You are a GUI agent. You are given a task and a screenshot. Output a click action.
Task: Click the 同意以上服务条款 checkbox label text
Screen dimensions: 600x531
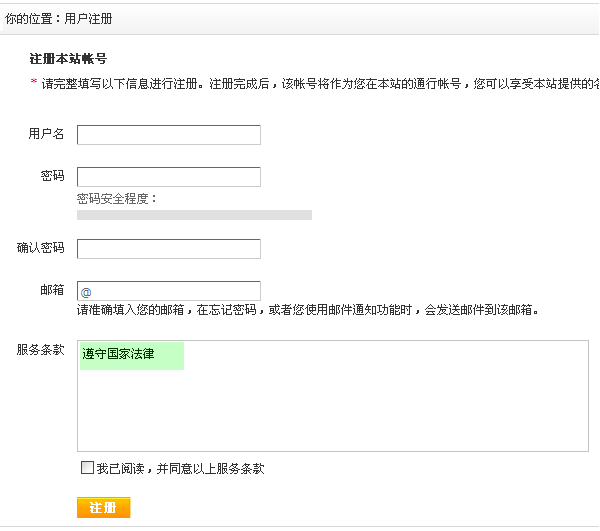(180, 469)
